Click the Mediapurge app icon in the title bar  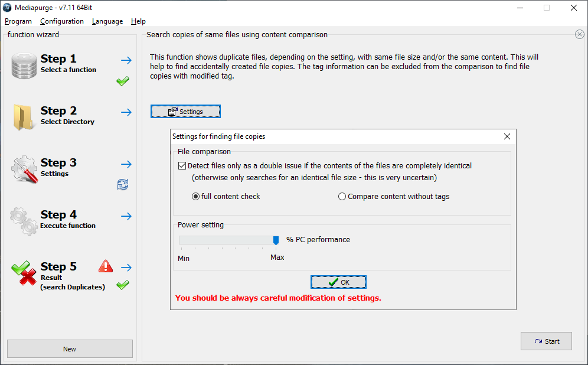tap(7, 8)
